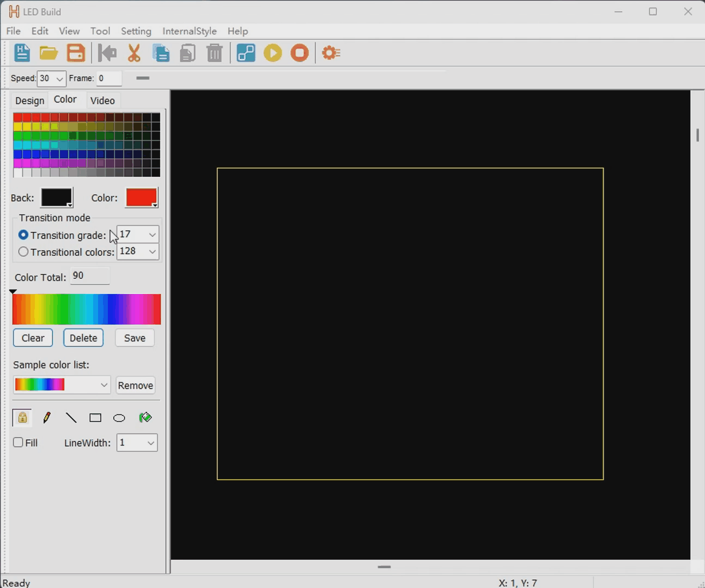Viewport: 705px width, 588px height.
Task: Open the Settings gear on the toolbar
Action: tap(331, 52)
